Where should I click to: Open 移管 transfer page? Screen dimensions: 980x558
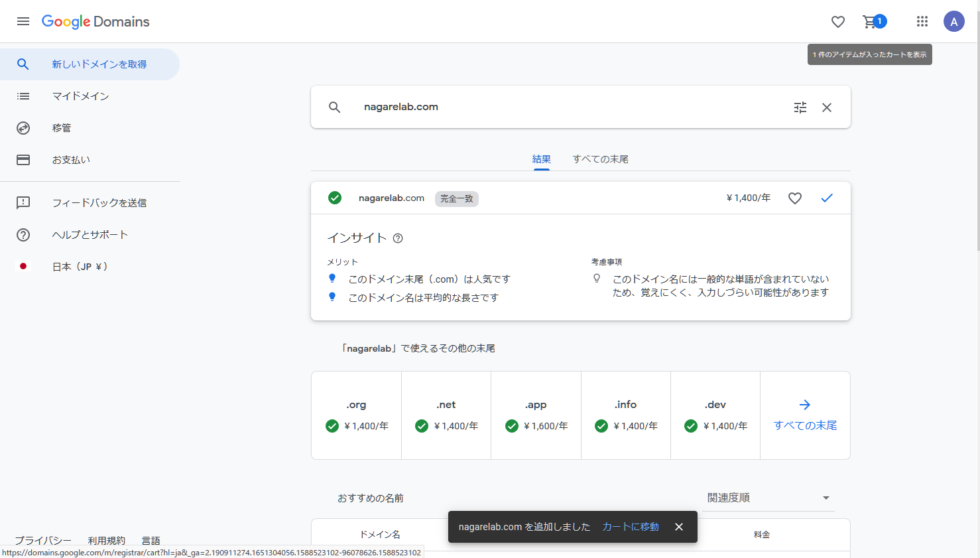[x=90, y=128]
